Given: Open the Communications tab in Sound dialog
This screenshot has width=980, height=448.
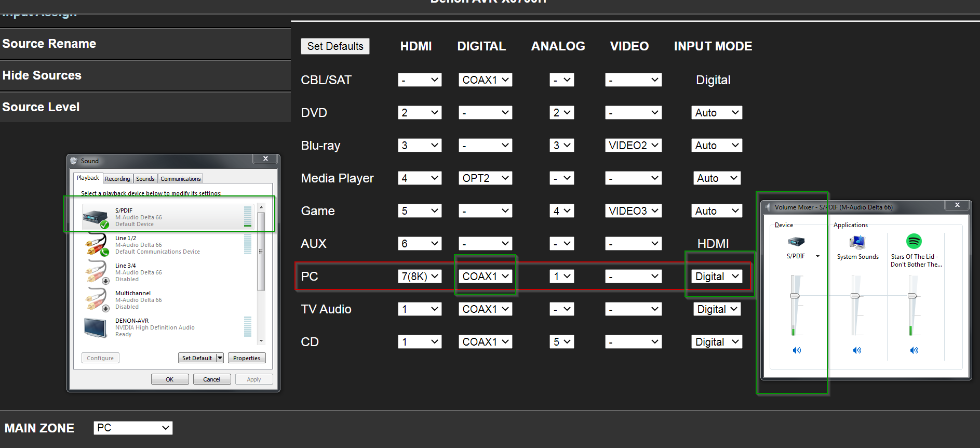Looking at the screenshot, I should [x=180, y=179].
